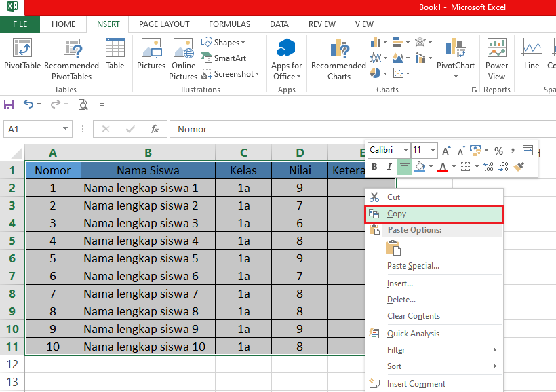The height and width of the screenshot is (392, 556).
Task: Apply the Format Painter
Action: (x=521, y=166)
